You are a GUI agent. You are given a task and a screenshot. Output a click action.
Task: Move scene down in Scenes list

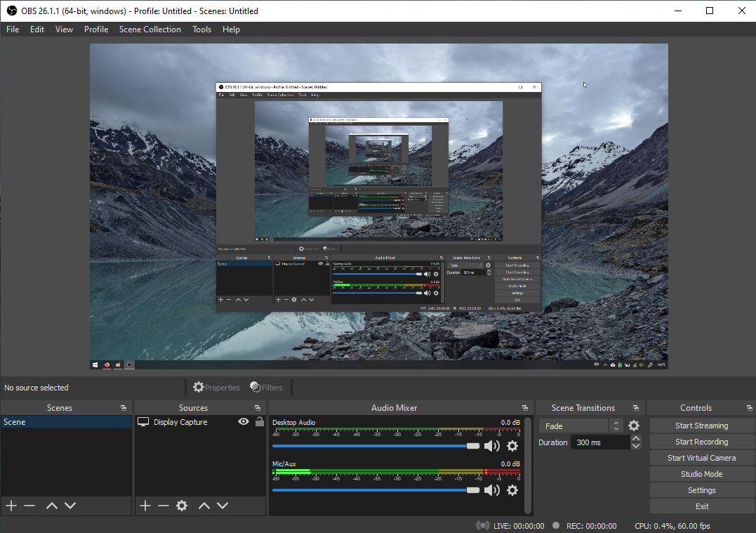pyautogui.click(x=70, y=506)
